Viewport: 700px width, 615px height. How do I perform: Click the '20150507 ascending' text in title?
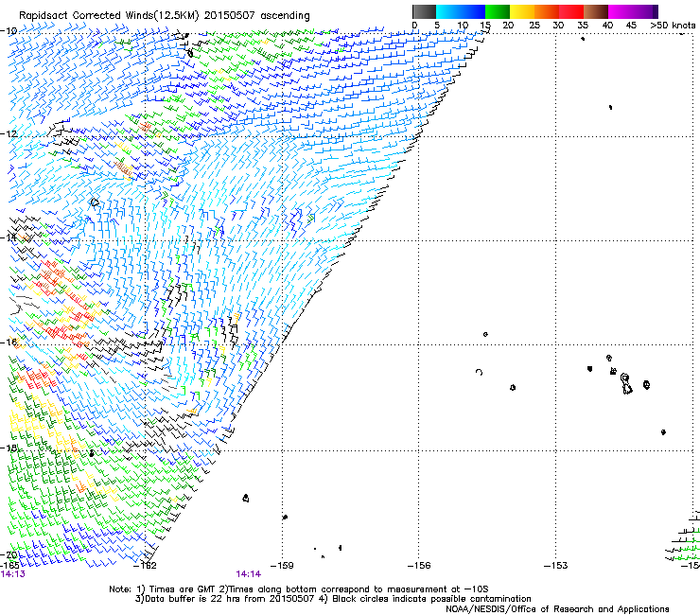click(x=256, y=16)
